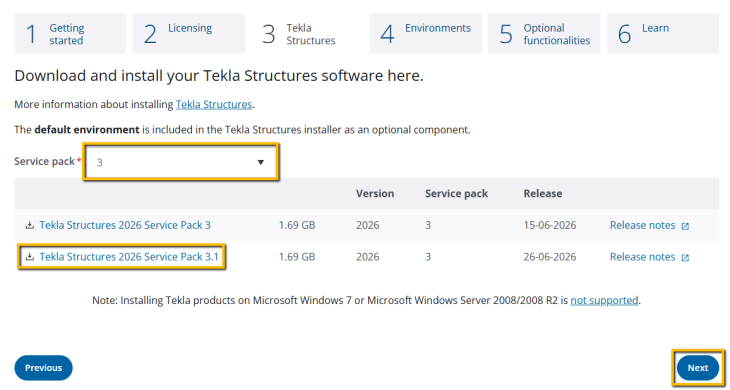Switch to step 2 Licensing tab
Screen dimensions: 730x390
189,34
